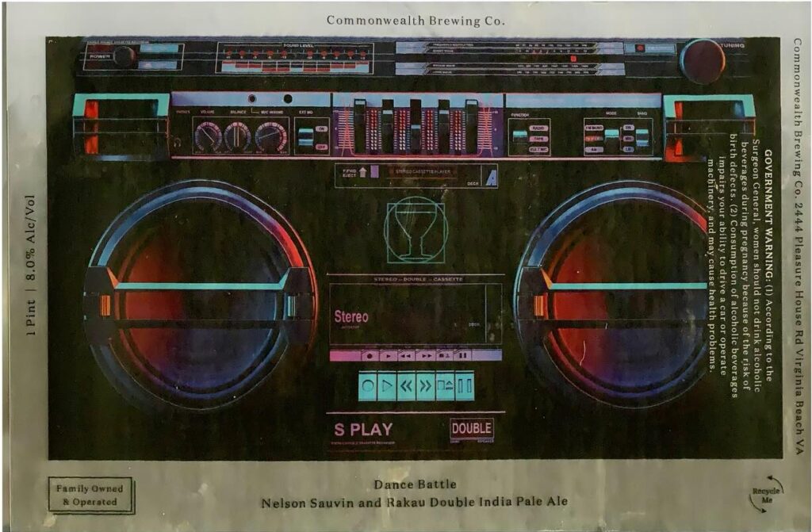Click the 'DOUBLE' boxed badge

click(x=471, y=428)
